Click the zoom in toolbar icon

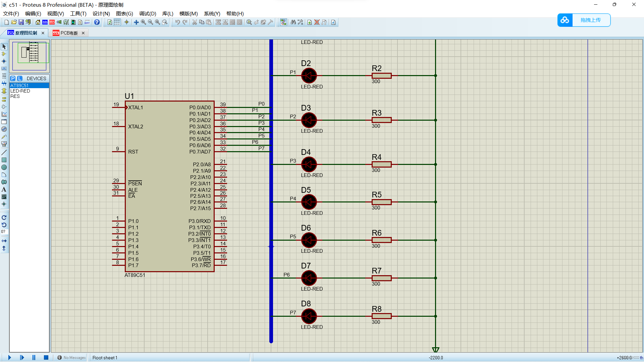pos(144,22)
